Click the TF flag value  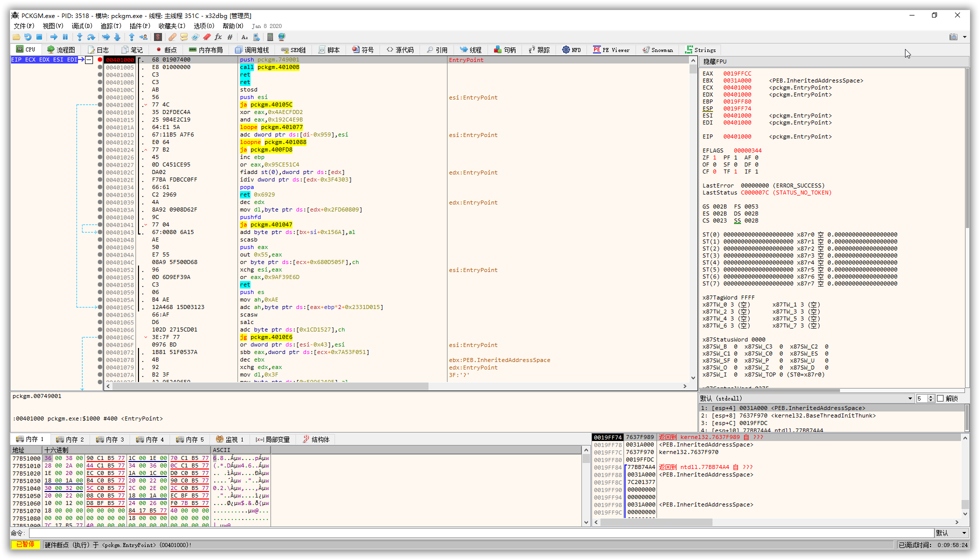(x=735, y=171)
